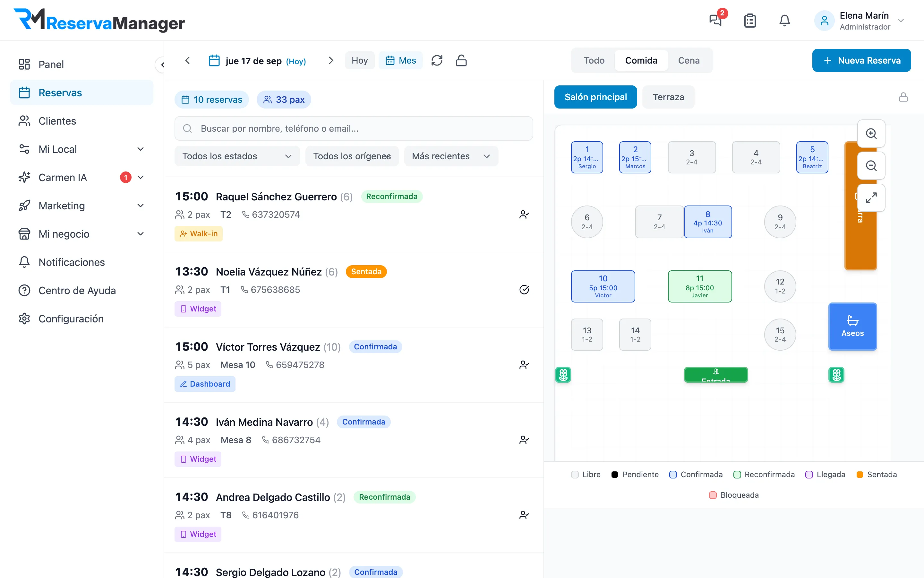Click the unlock padlock icon in toolbar
Viewport: 924px width, 578px height.
(x=461, y=60)
